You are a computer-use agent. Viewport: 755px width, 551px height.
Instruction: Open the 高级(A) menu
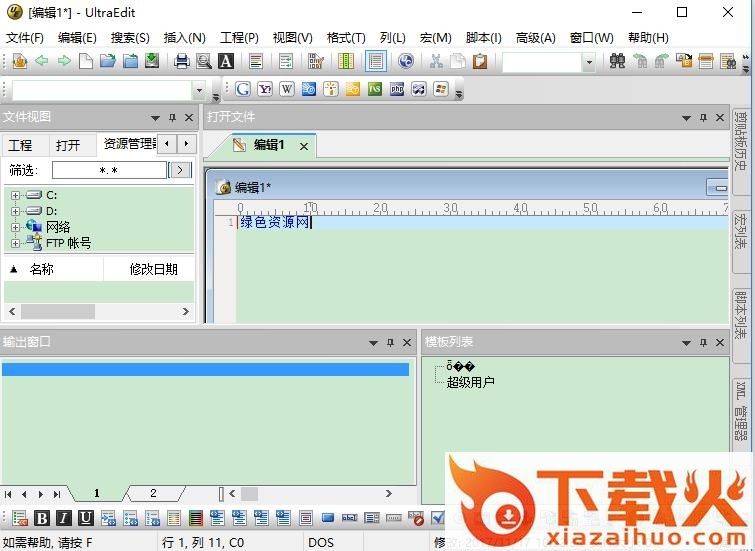pyautogui.click(x=535, y=38)
